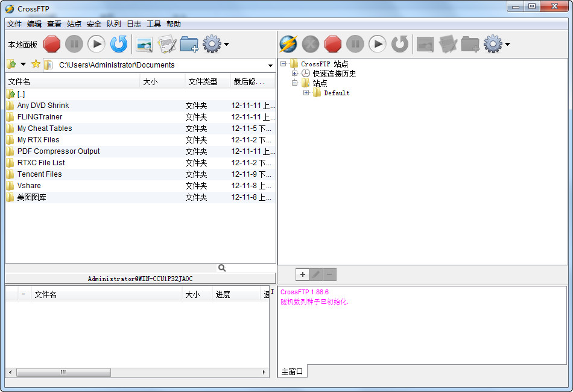The image size is (573, 392).
Task: Open the 工具 menu
Action: 154,24
